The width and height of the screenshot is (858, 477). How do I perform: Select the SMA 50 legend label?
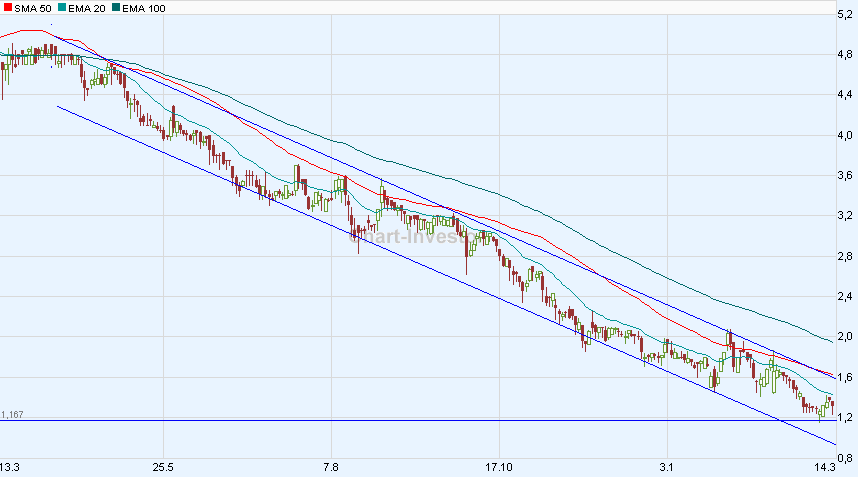pyautogui.click(x=33, y=8)
